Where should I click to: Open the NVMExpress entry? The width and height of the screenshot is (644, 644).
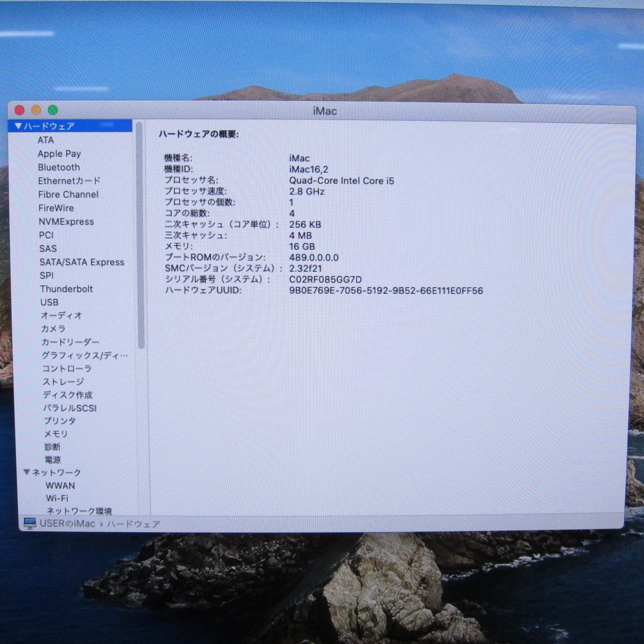pyautogui.click(x=66, y=222)
